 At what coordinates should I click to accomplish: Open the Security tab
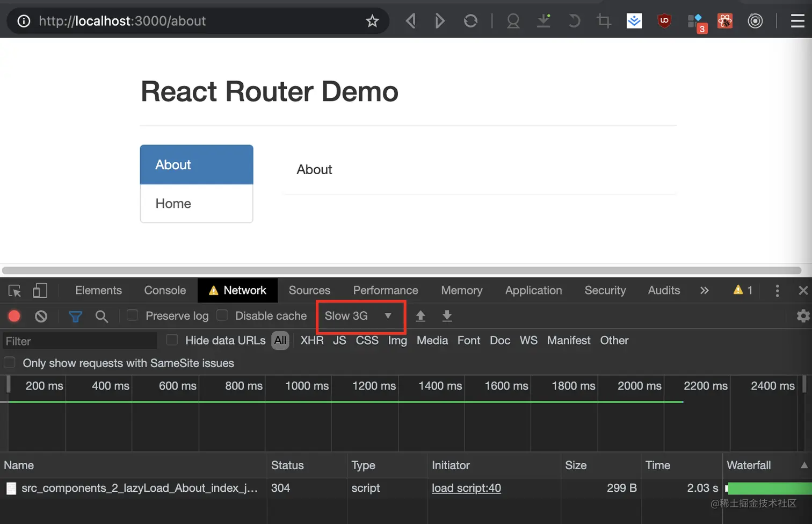coord(605,290)
